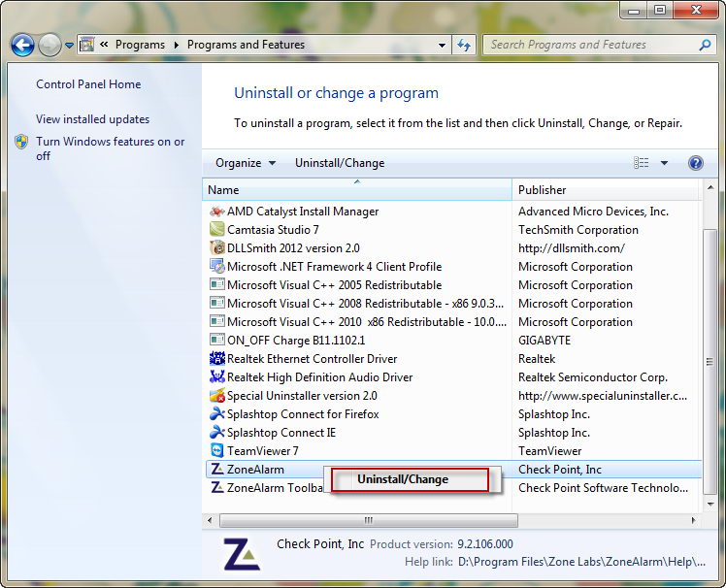This screenshot has height=588, width=726.
Task: Select the Camtasia Studio 7 row name
Action: [273, 230]
